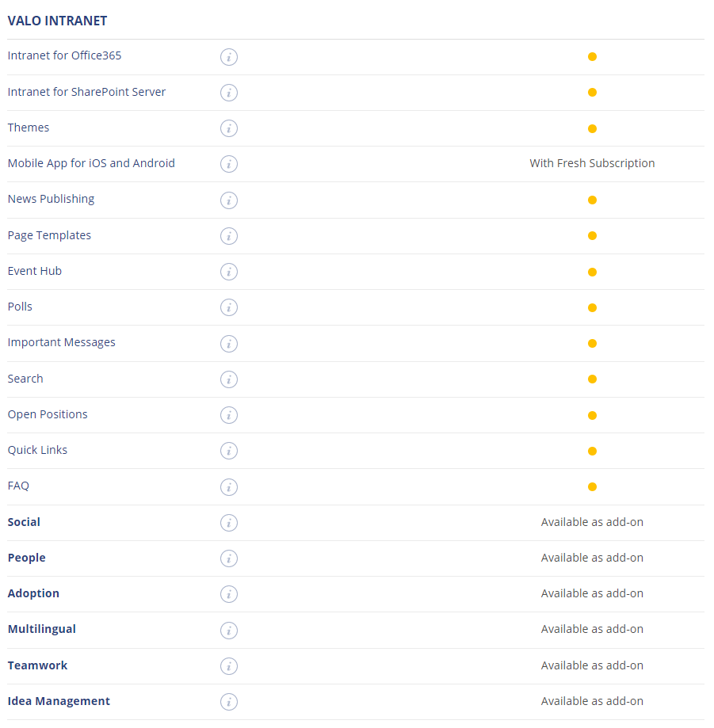Click the info icon for Mobile App
This screenshot has width=714, height=728.
(x=229, y=164)
